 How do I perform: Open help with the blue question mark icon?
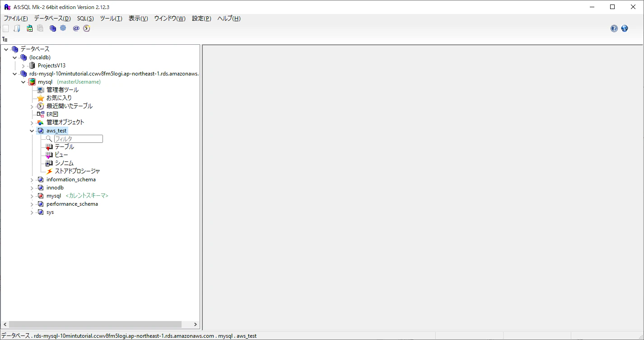click(x=614, y=28)
